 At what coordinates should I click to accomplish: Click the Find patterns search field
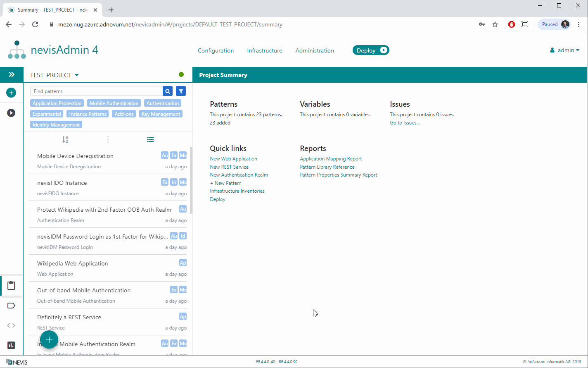[x=96, y=91]
